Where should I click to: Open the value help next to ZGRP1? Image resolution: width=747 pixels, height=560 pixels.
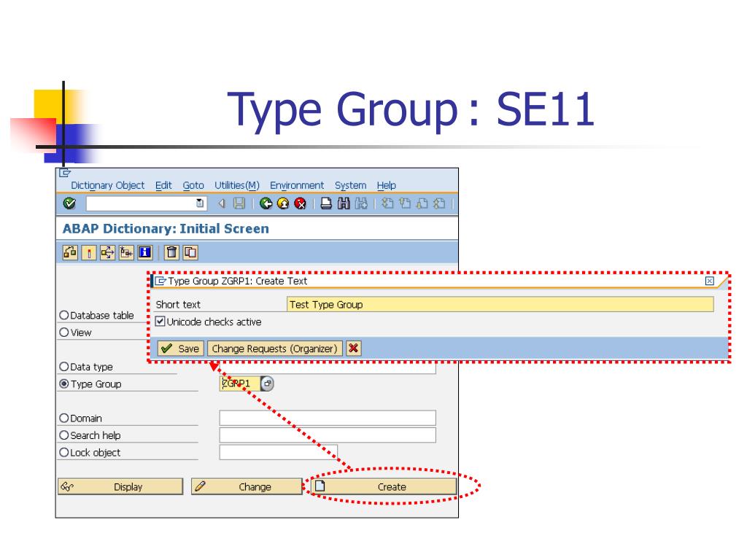[x=268, y=384]
